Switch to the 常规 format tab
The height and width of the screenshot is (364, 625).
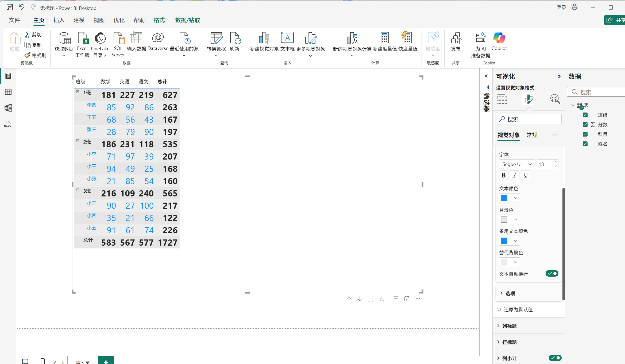pyautogui.click(x=532, y=135)
